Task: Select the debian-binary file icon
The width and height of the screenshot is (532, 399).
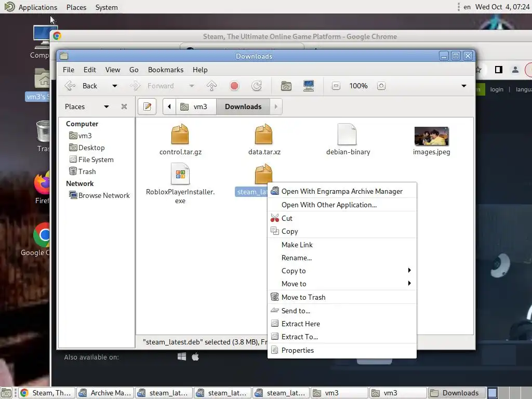Action: pyautogui.click(x=347, y=134)
